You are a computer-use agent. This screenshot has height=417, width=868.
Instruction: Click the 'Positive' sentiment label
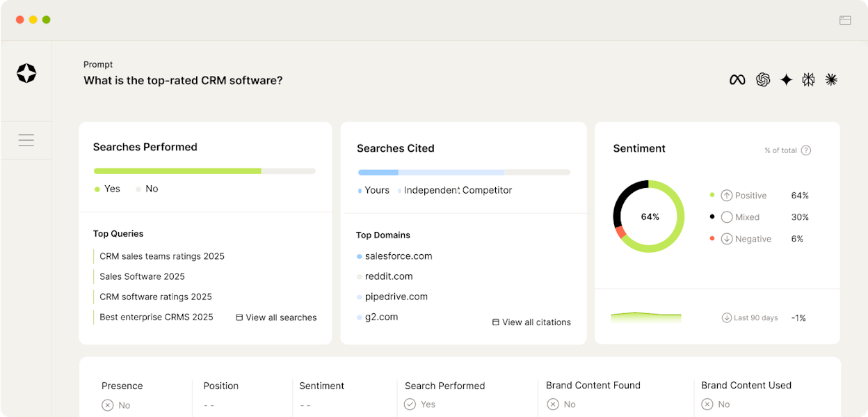[x=751, y=196]
